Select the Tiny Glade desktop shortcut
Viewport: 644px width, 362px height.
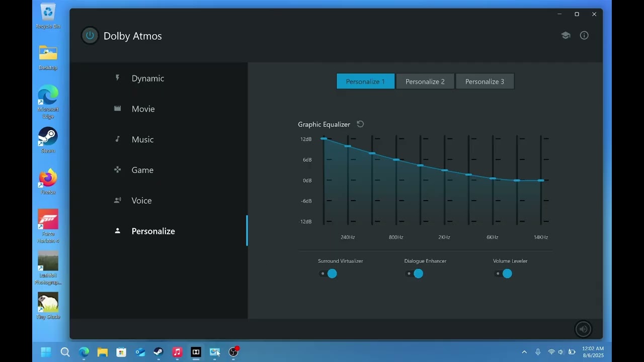tap(48, 306)
